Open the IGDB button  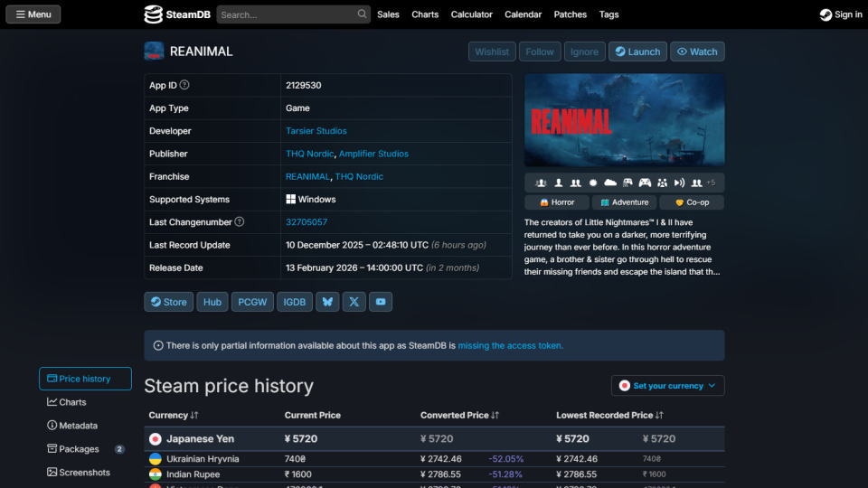click(x=295, y=302)
